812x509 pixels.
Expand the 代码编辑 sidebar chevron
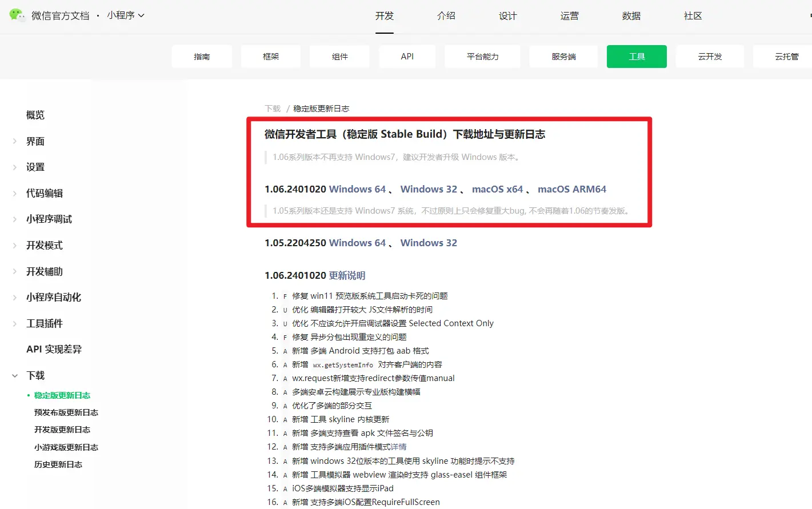(15, 193)
